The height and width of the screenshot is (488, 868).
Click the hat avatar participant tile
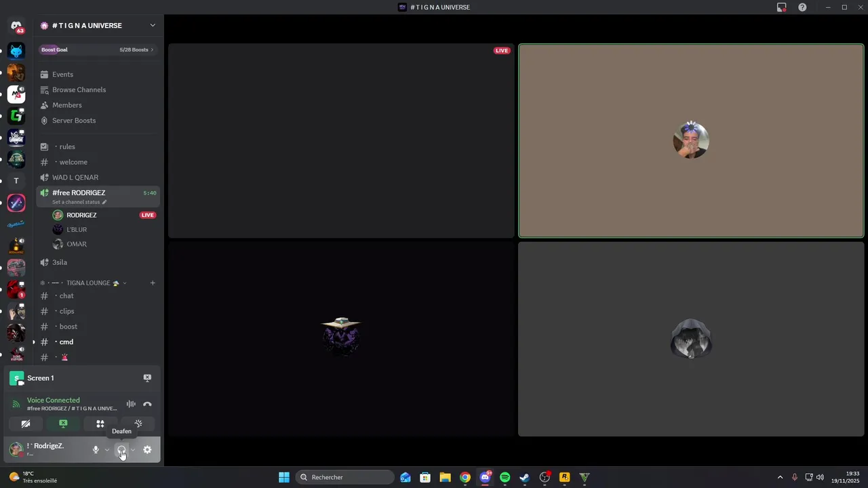tap(341, 339)
